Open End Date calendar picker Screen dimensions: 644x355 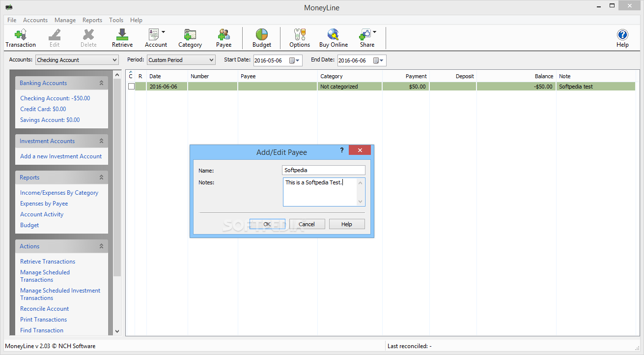(x=379, y=60)
